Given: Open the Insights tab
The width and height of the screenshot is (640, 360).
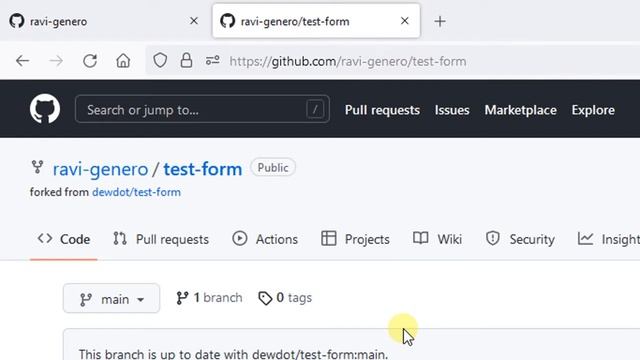Looking at the screenshot, I should pos(609,239).
